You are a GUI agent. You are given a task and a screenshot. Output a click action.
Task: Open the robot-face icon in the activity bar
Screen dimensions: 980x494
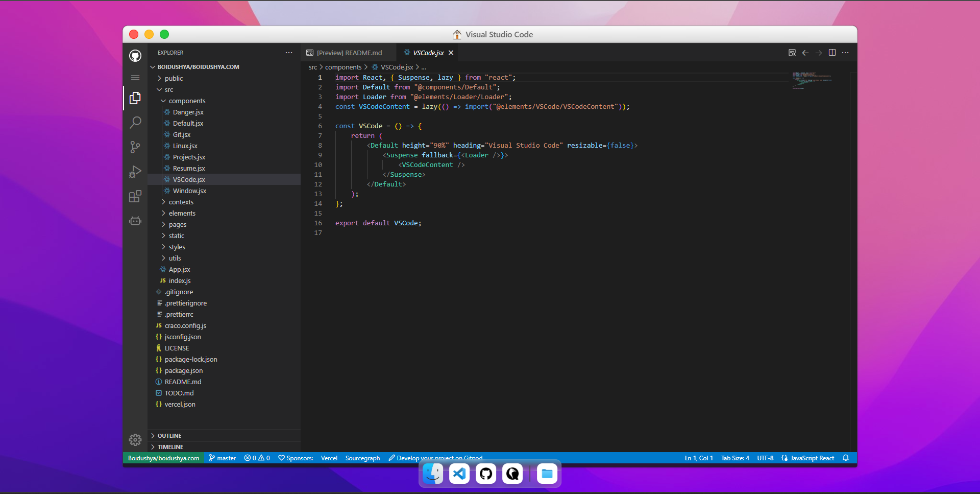[135, 221]
